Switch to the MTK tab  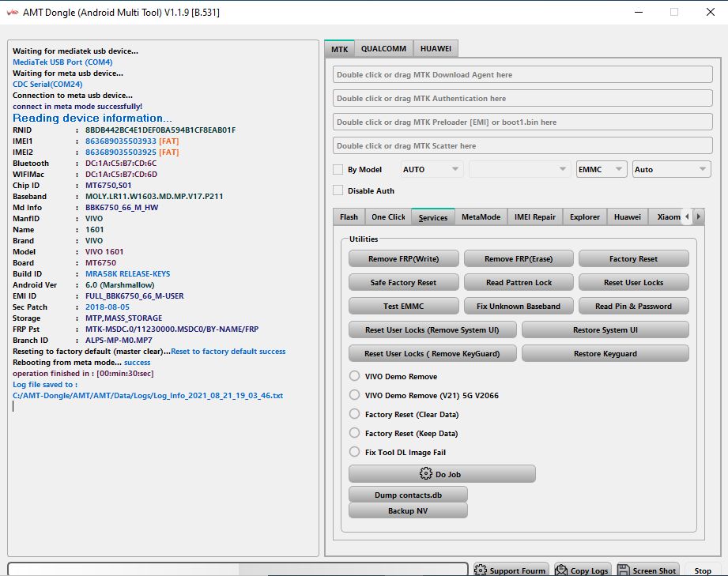click(x=339, y=49)
